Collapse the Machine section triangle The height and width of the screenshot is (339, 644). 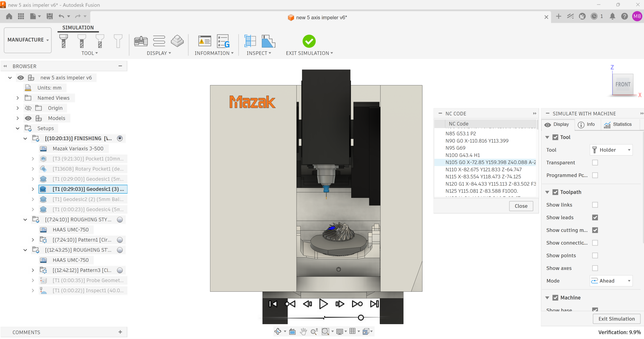547,298
